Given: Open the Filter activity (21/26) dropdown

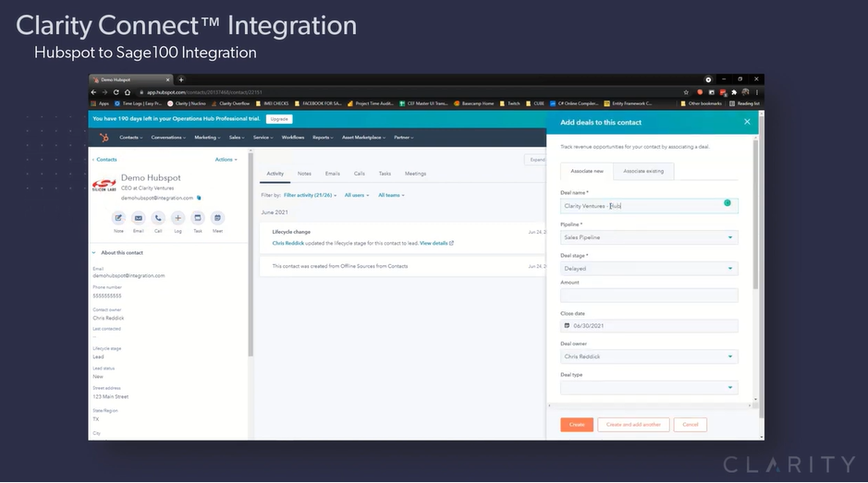Looking at the screenshot, I should [310, 195].
